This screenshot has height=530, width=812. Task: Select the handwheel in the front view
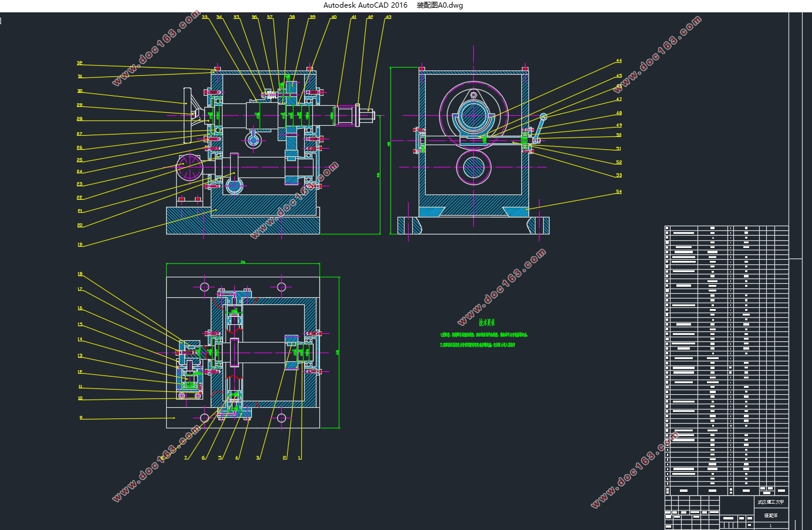point(189,115)
